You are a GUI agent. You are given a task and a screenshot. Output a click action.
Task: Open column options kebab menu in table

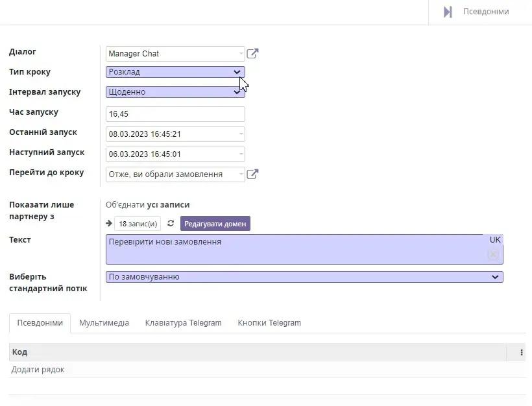coord(521,352)
